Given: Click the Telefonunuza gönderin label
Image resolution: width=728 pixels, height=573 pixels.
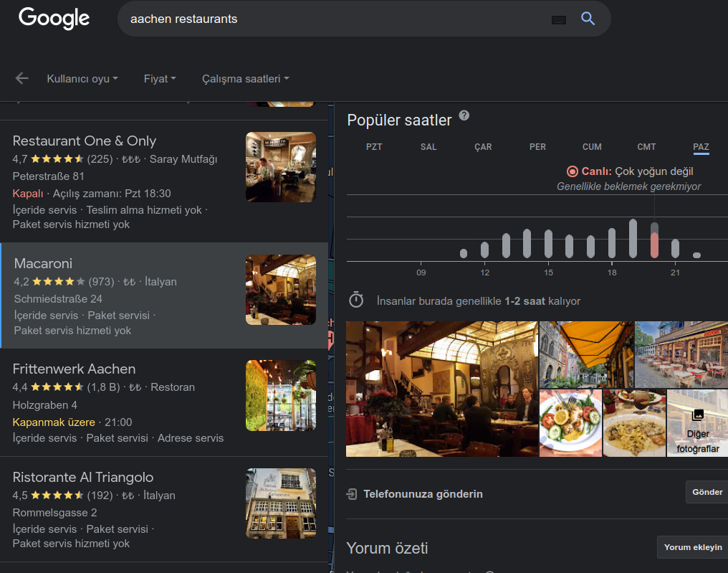Looking at the screenshot, I should tap(423, 494).
